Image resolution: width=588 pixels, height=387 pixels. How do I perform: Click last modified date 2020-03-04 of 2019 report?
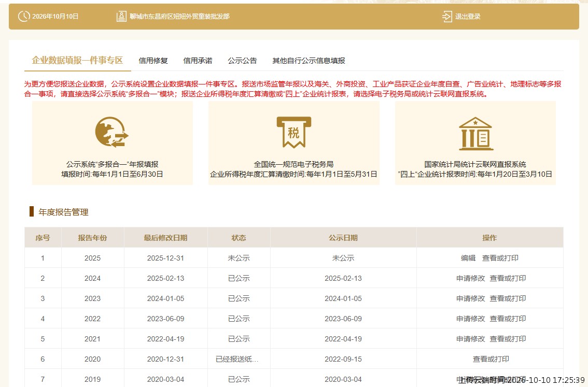[165, 380]
